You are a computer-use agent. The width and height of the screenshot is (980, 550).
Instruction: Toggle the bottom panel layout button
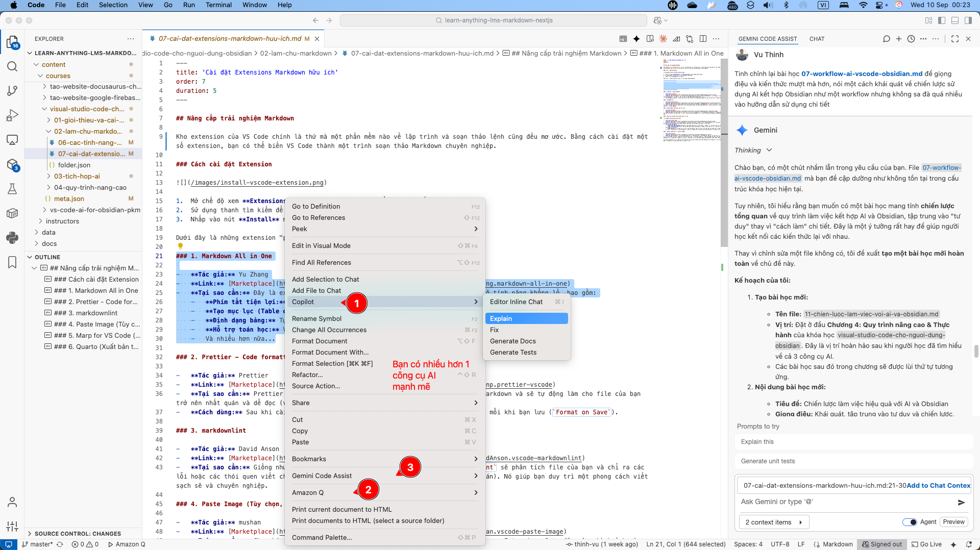(x=955, y=20)
